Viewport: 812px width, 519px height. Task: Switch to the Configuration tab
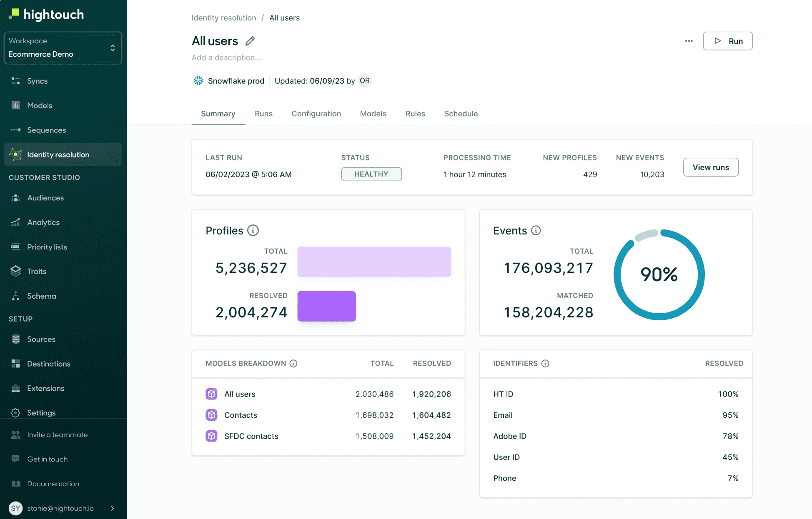click(x=316, y=114)
